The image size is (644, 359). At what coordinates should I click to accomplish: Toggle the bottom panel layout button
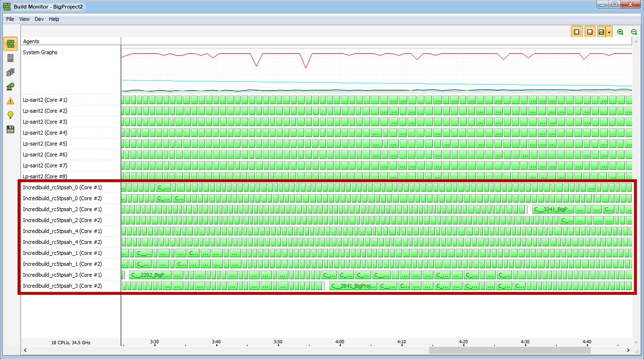[x=590, y=32]
